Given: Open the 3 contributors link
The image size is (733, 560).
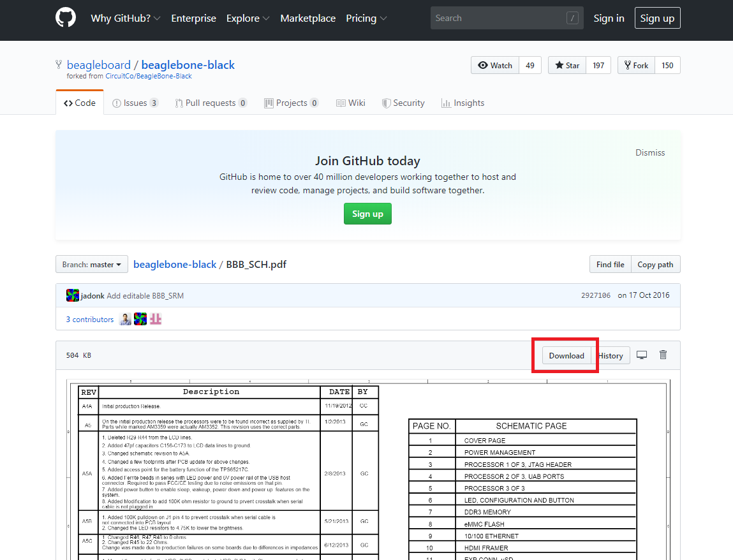Looking at the screenshot, I should click(90, 320).
